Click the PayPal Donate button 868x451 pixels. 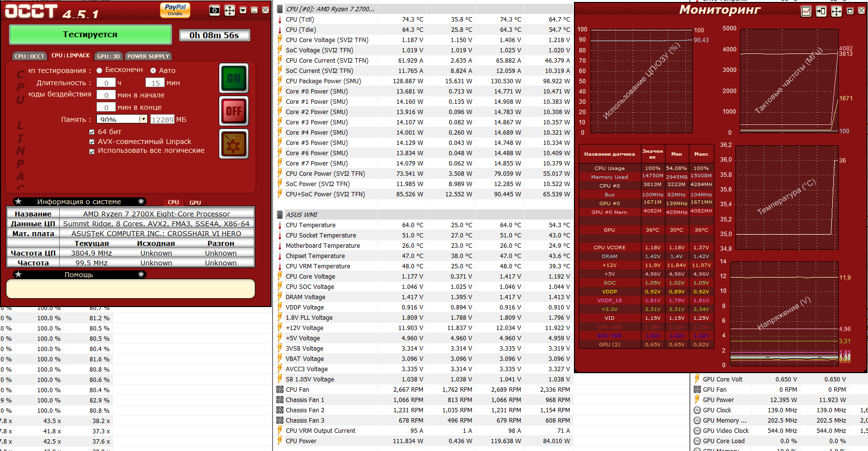[x=175, y=10]
